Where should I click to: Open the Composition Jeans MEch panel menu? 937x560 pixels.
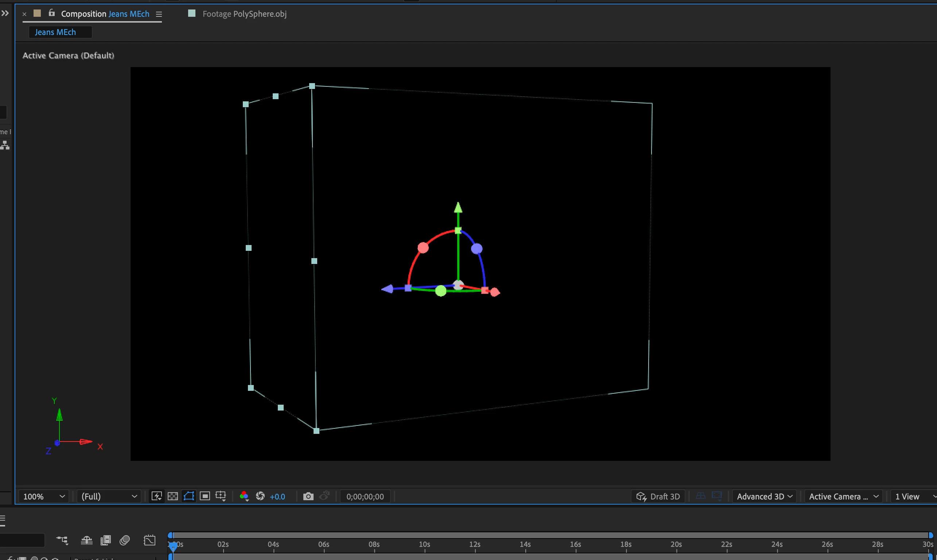pos(159,14)
